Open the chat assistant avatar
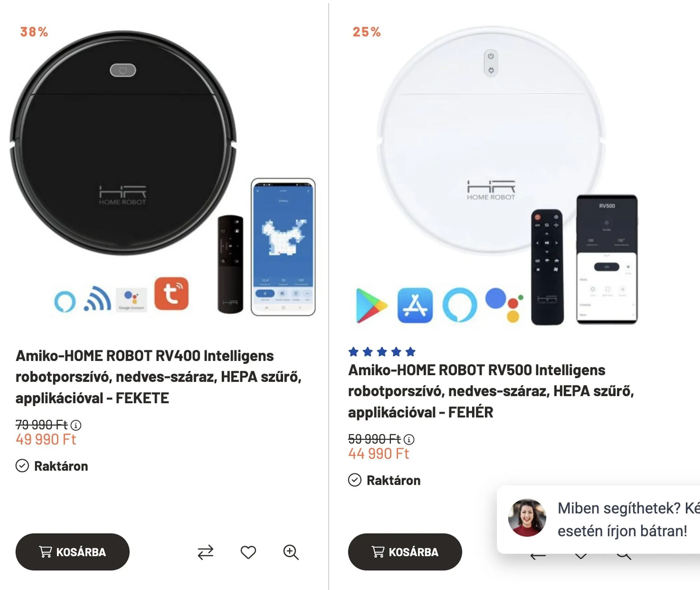 coord(527,518)
